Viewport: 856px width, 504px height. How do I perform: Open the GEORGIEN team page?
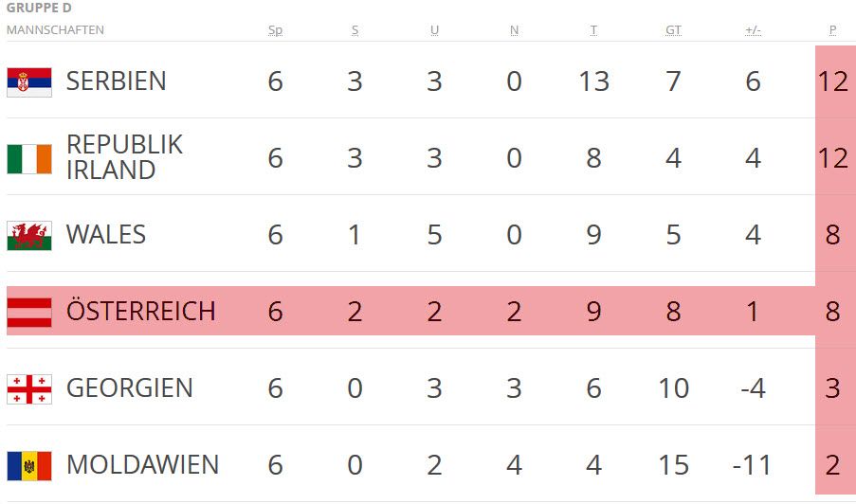[x=129, y=388]
